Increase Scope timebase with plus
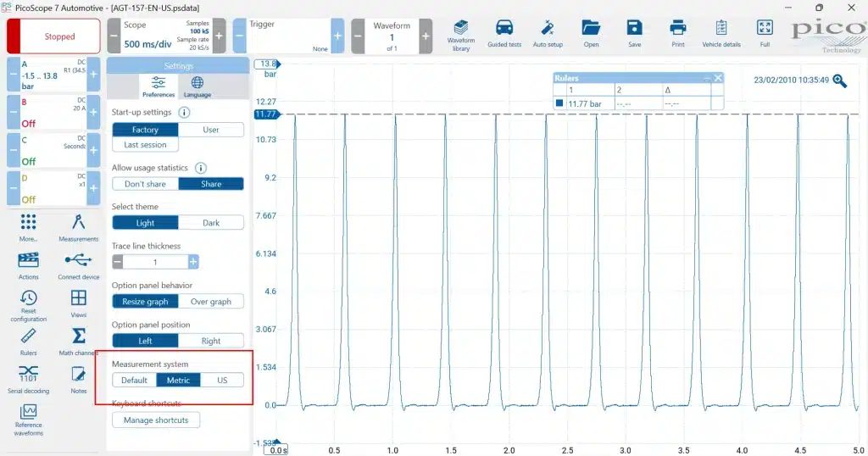The width and height of the screenshot is (868, 456). (220, 36)
